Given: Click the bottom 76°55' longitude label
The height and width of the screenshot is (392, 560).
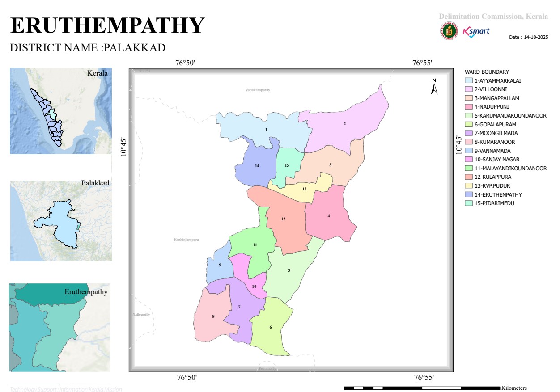Looking at the screenshot, I should point(424,378).
